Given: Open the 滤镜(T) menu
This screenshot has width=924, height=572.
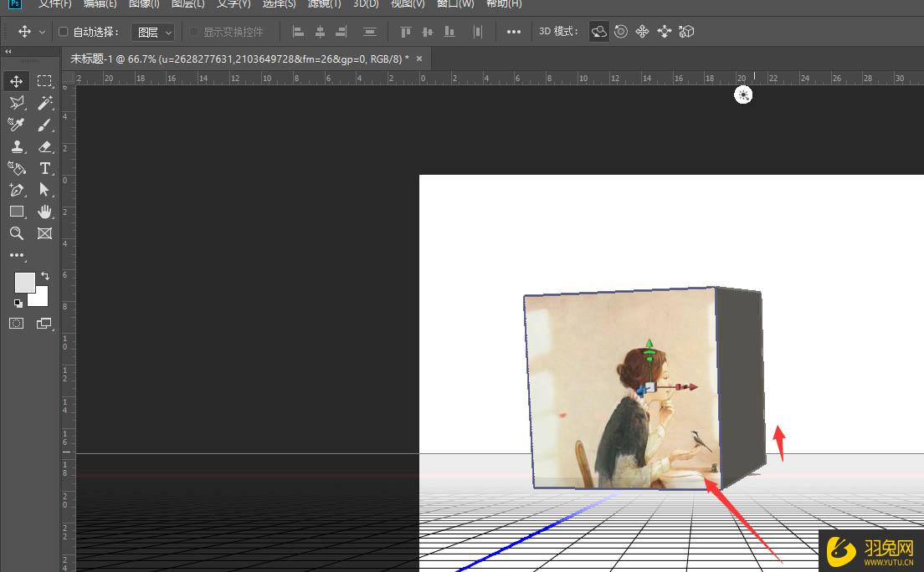Looking at the screenshot, I should point(324,4).
